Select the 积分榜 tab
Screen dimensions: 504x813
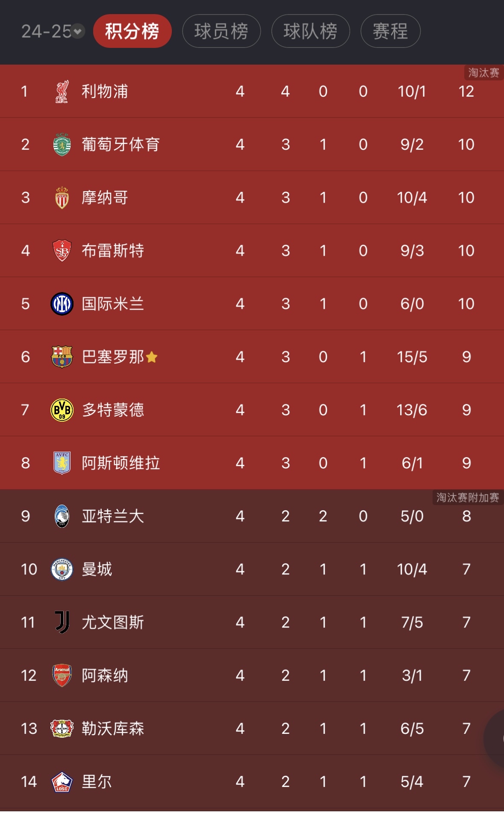132,31
